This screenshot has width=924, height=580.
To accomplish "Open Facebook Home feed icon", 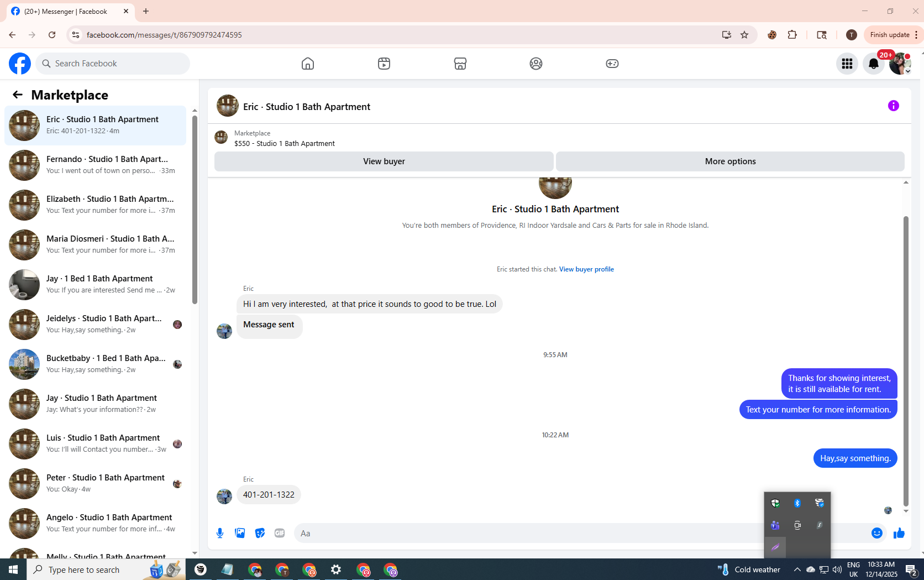I will point(308,64).
